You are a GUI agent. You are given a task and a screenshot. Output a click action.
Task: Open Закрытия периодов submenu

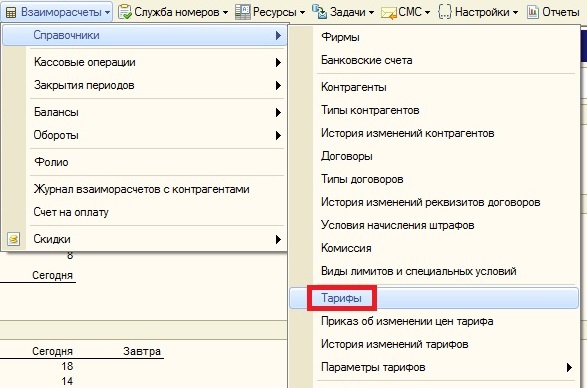145,85
